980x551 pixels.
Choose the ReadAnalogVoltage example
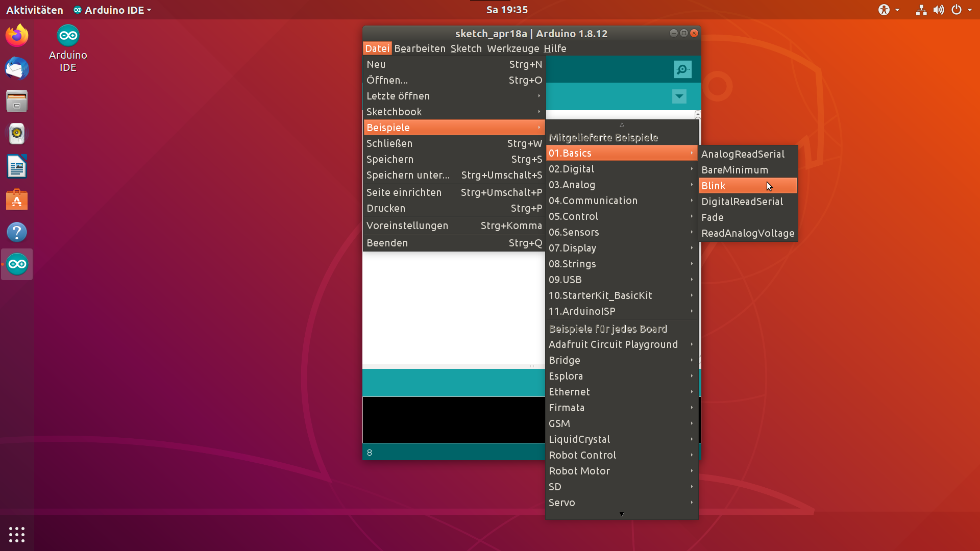pos(748,233)
